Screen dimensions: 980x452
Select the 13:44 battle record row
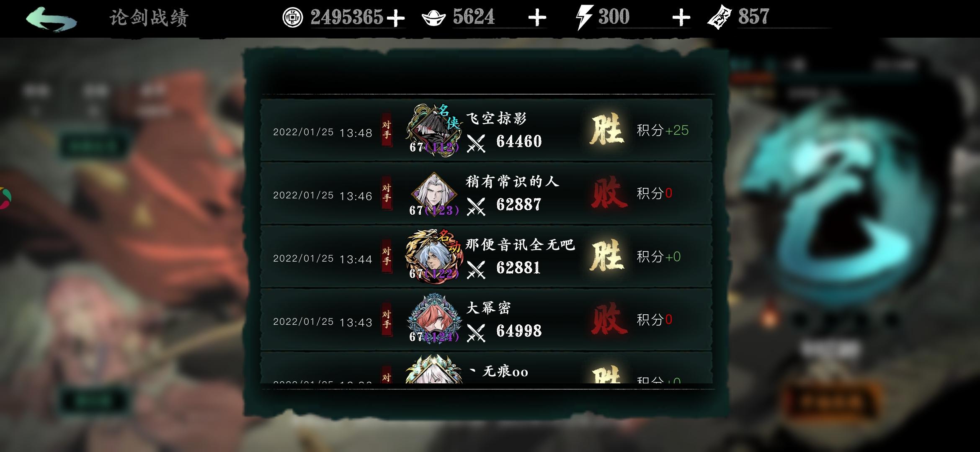coord(486,257)
